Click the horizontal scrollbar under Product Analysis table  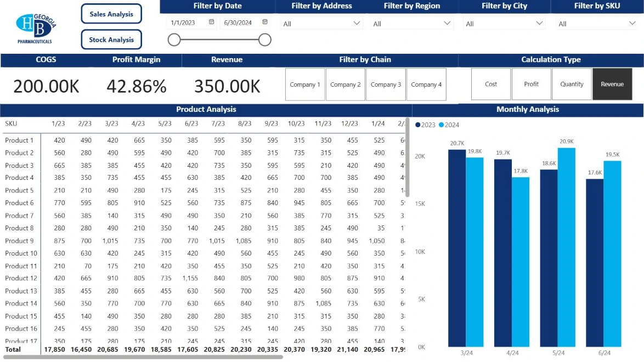click(143, 357)
